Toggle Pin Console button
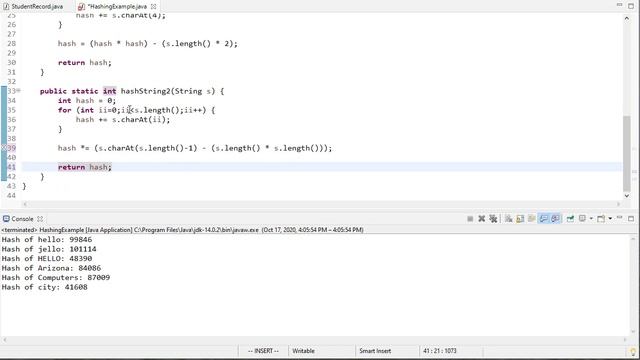This screenshot has height=360, width=640. (x=570, y=219)
